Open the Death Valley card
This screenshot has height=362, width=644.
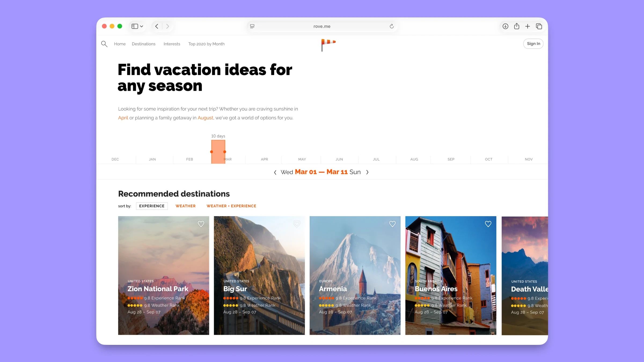[x=525, y=276]
